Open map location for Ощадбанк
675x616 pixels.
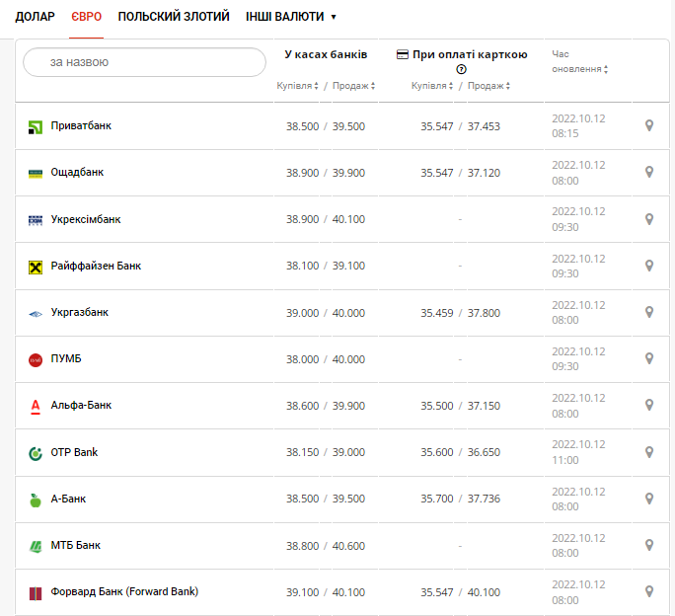(x=649, y=173)
